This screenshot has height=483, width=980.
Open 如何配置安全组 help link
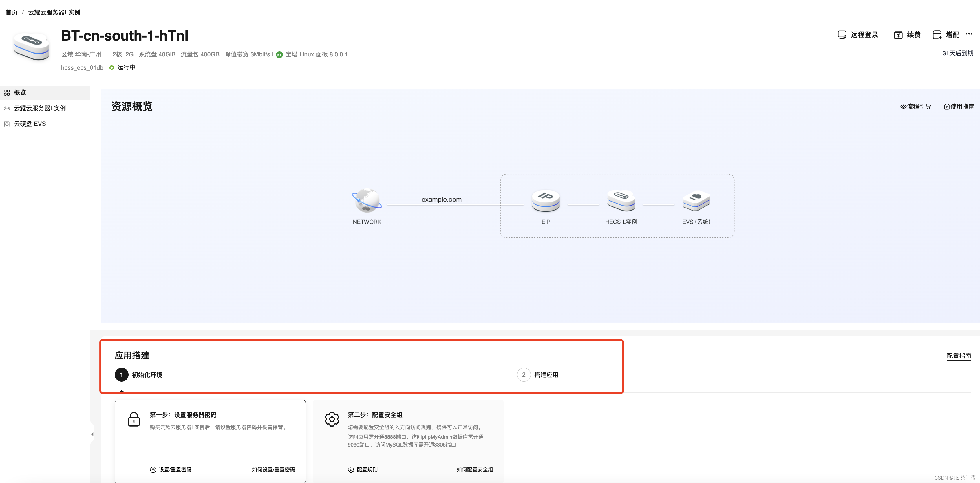(x=475, y=470)
